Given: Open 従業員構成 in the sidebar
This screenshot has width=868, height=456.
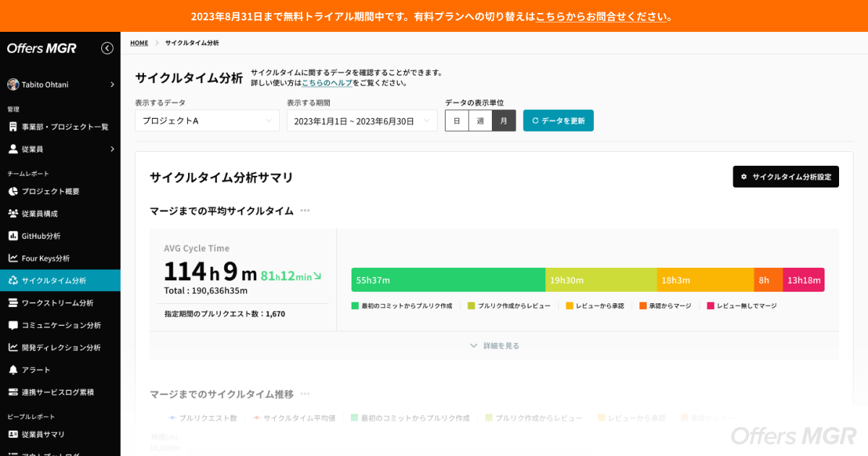Looking at the screenshot, I should point(39,214).
